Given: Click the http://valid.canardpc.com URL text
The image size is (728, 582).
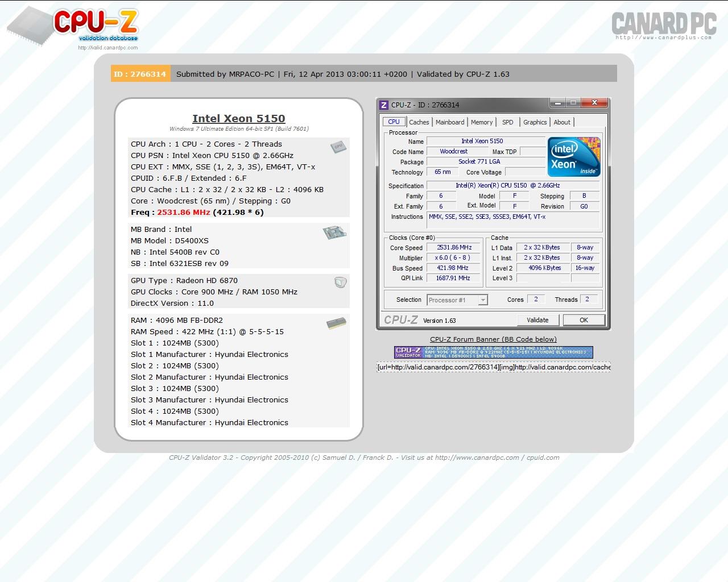Looking at the screenshot, I should tap(107, 48).
